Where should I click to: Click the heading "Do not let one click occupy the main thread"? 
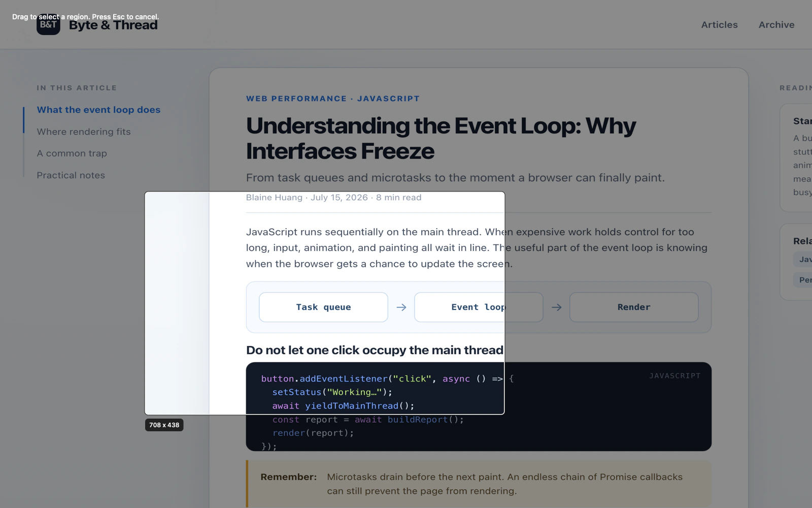click(375, 350)
